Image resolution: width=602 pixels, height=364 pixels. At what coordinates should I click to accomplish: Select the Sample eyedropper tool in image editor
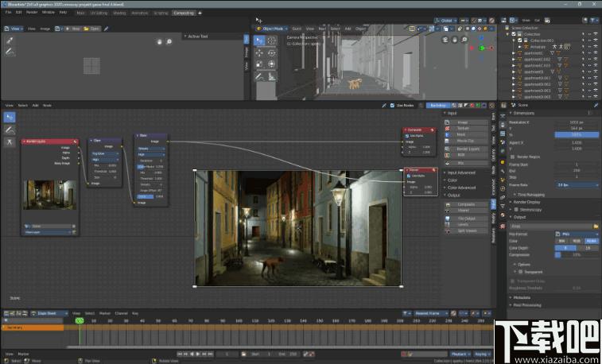[10, 40]
